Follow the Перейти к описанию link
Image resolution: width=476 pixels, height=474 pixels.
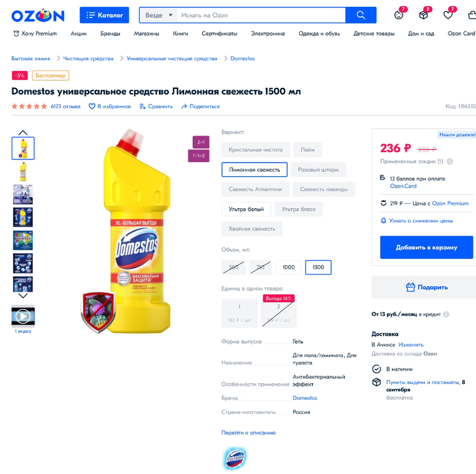[249, 433]
